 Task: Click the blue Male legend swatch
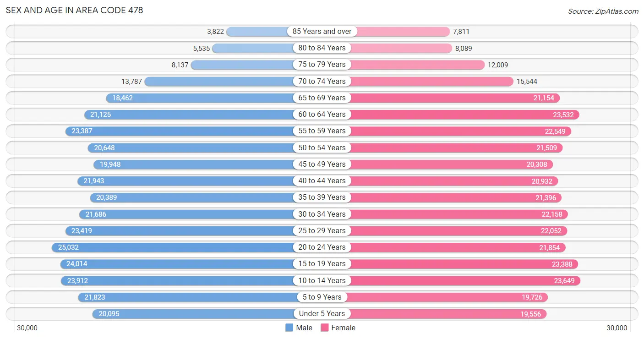click(x=289, y=328)
